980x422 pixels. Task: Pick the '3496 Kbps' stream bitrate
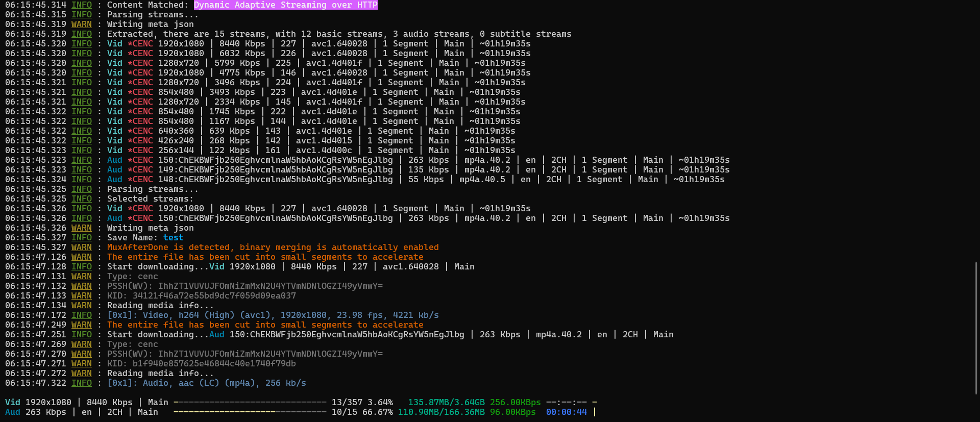click(237, 83)
